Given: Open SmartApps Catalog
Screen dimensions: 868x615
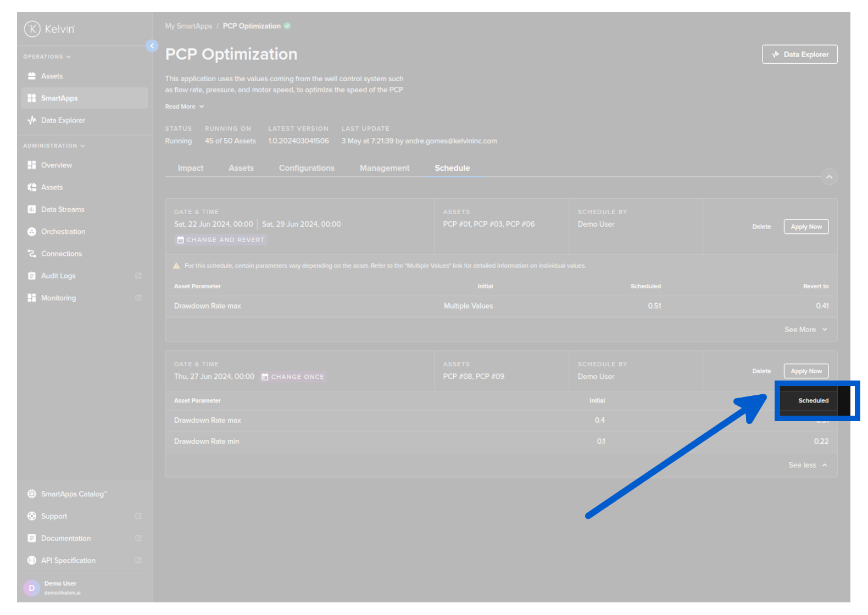Looking at the screenshot, I should pos(74,494).
